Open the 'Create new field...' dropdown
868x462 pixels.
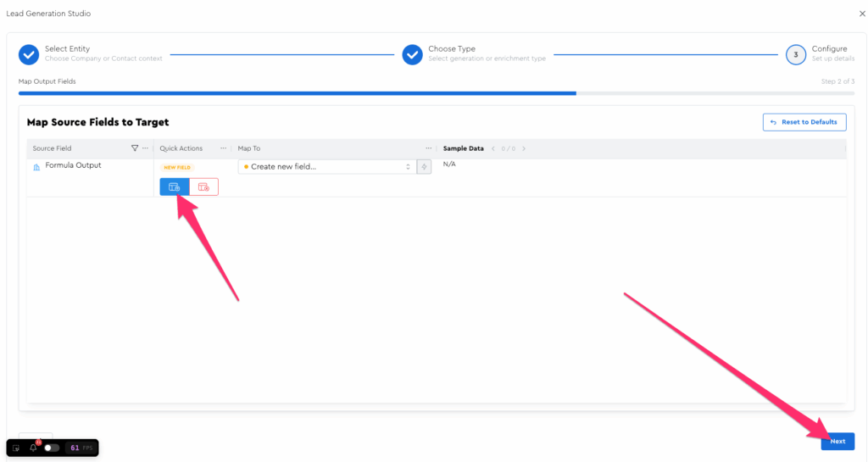click(x=326, y=167)
